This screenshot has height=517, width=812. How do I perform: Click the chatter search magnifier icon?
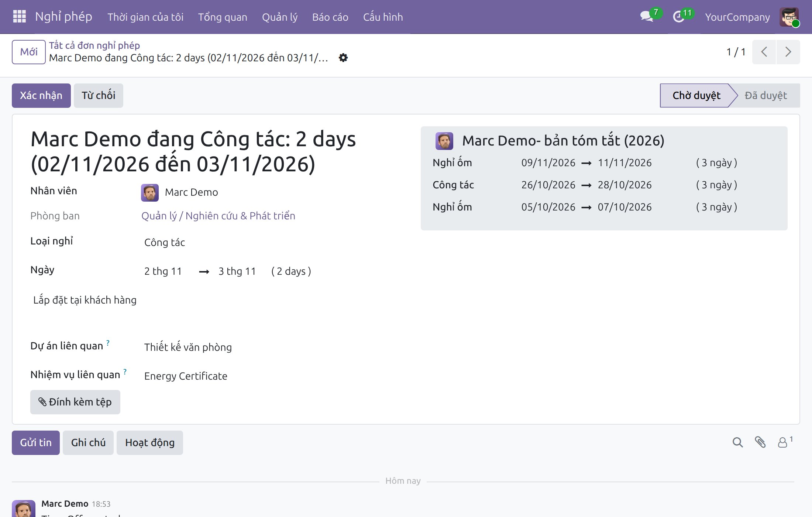[x=737, y=442]
